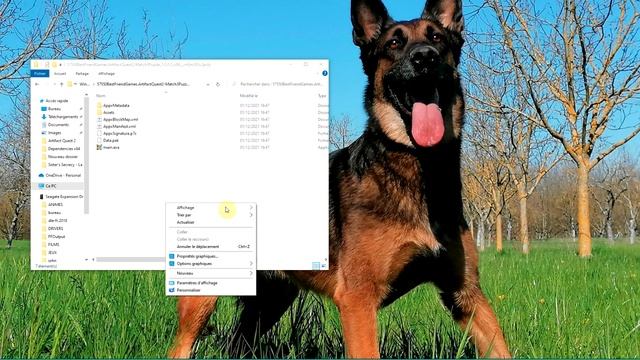The height and width of the screenshot is (360, 640).
Task: Select the AppxManifest.xml file icon
Action: click(99, 126)
